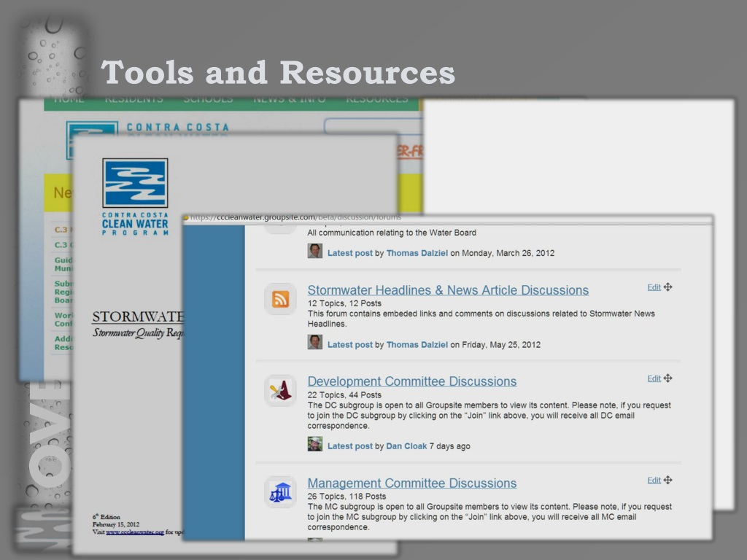Click the "February 15, 2012" date on the document
The width and height of the screenshot is (747, 560).
[x=116, y=524]
